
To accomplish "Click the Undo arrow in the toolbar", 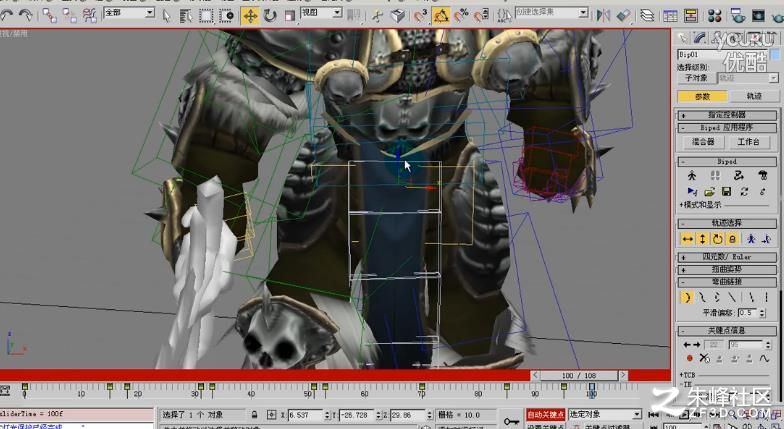I will click(7, 16).
